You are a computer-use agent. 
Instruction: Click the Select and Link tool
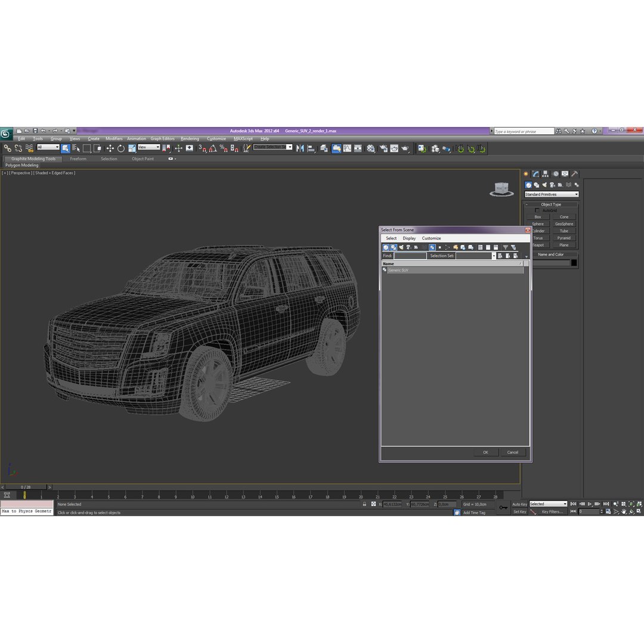(x=7, y=148)
